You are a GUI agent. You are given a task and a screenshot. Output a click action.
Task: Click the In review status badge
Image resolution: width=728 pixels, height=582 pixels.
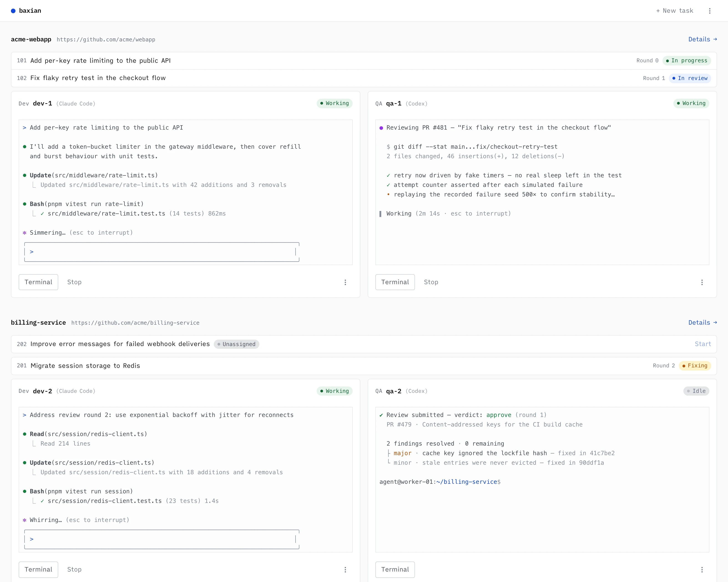pyautogui.click(x=690, y=78)
